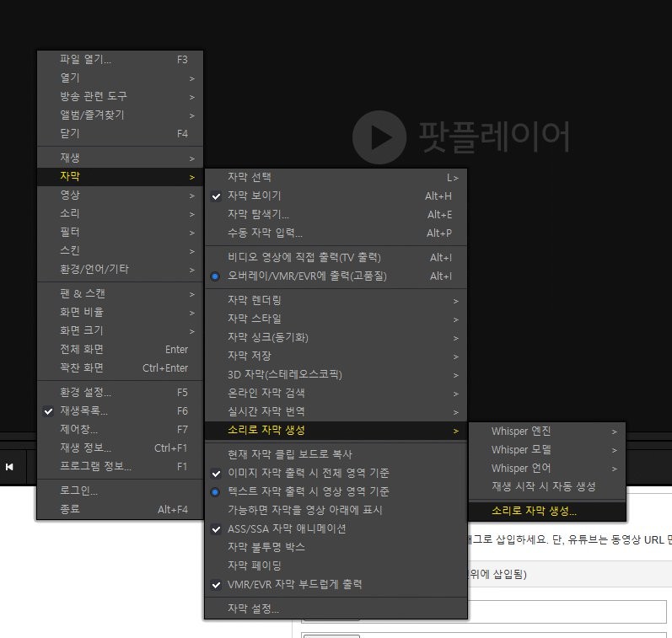Image resolution: width=672 pixels, height=638 pixels.
Task: Enable 자막 페이딩 option
Action: pyautogui.click(x=336, y=566)
